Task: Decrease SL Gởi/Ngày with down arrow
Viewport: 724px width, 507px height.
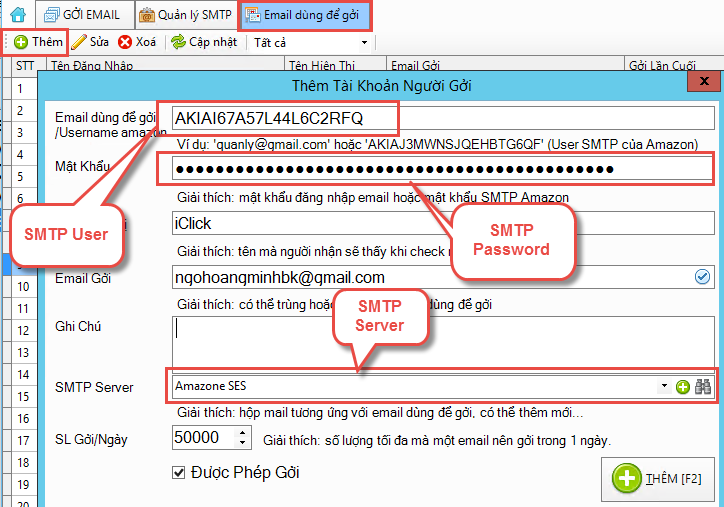Action: pos(242,443)
